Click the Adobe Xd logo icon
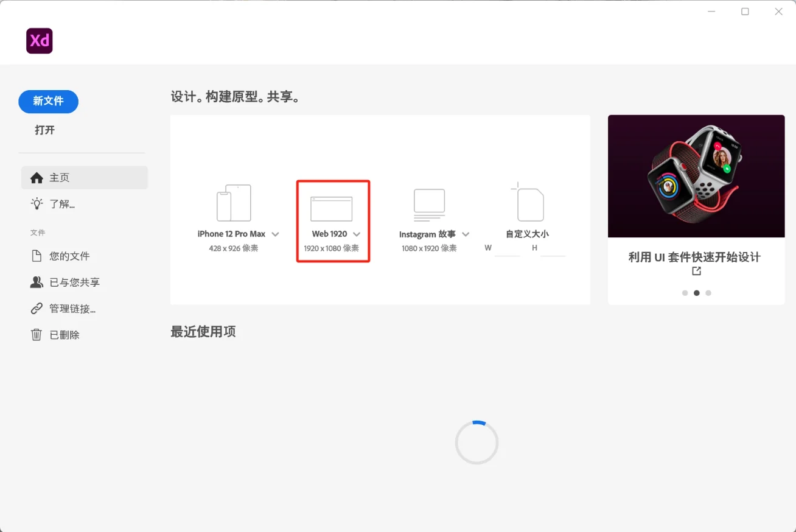The image size is (796, 532). coord(40,41)
